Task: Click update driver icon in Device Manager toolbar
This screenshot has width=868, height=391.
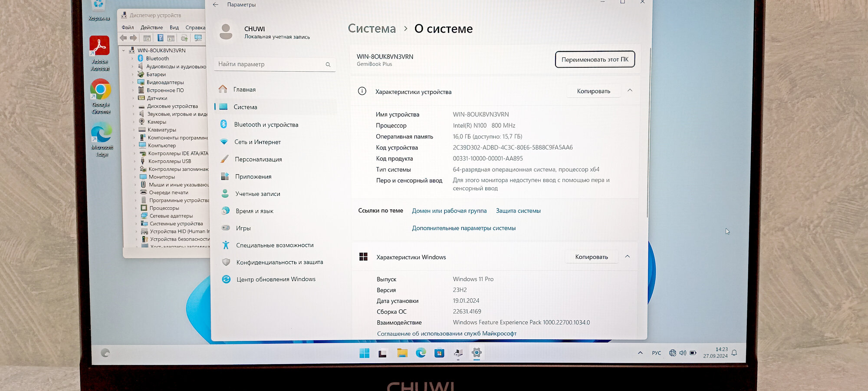Action: (x=184, y=38)
